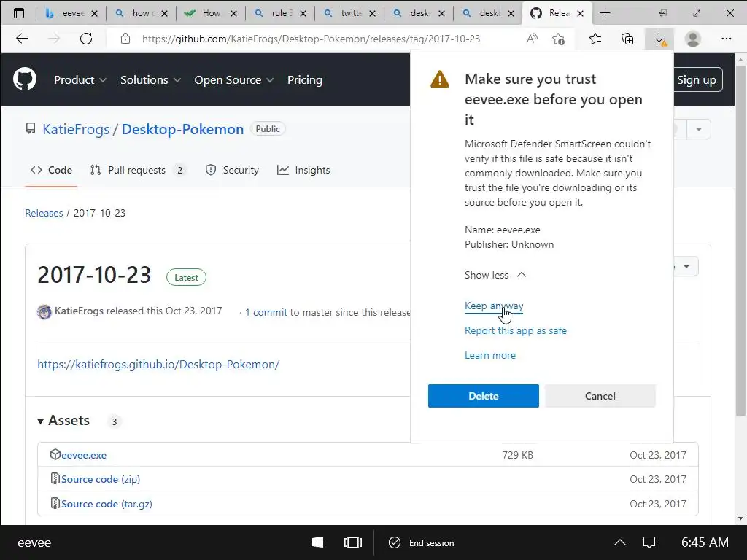Click the Latest release badge
747x560 pixels.
(x=186, y=278)
